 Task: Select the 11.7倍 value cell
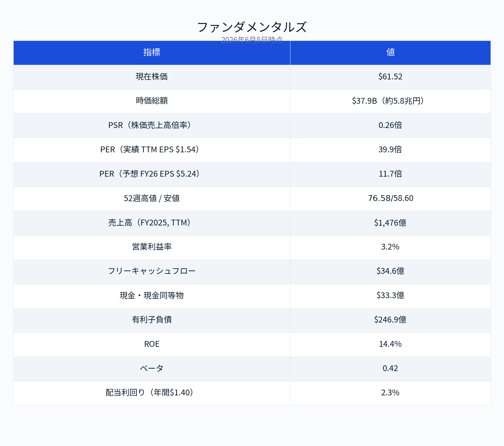tap(390, 174)
